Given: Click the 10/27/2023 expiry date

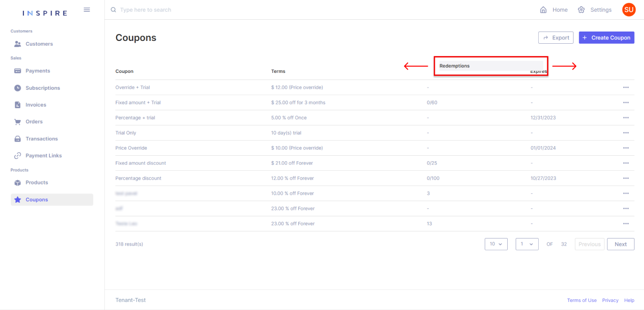Looking at the screenshot, I should coord(543,178).
